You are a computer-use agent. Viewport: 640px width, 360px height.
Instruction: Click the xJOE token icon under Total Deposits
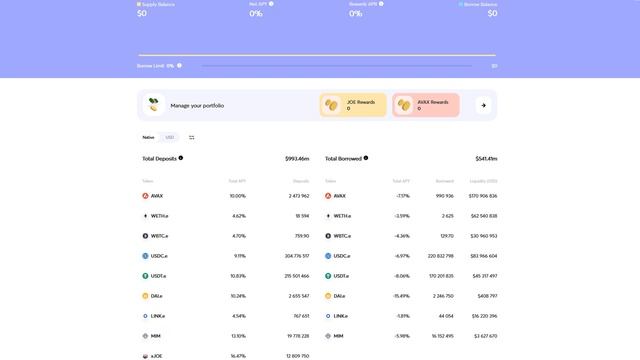pyautogui.click(x=145, y=356)
